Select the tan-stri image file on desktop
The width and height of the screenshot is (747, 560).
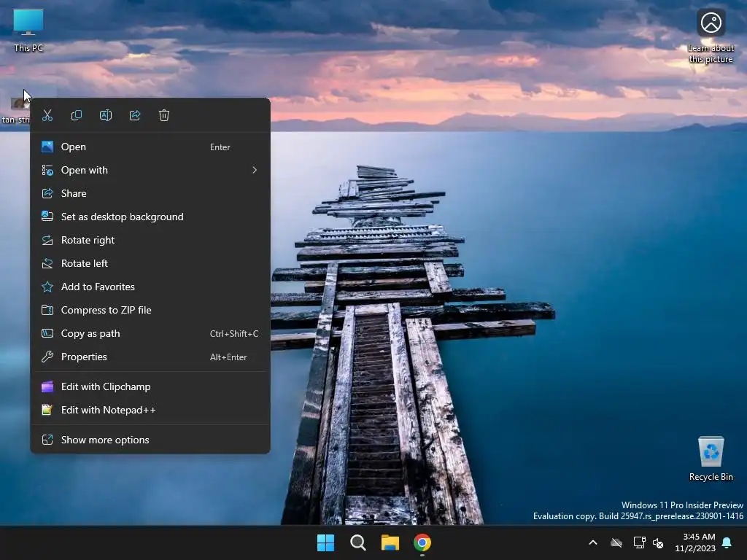[16, 109]
